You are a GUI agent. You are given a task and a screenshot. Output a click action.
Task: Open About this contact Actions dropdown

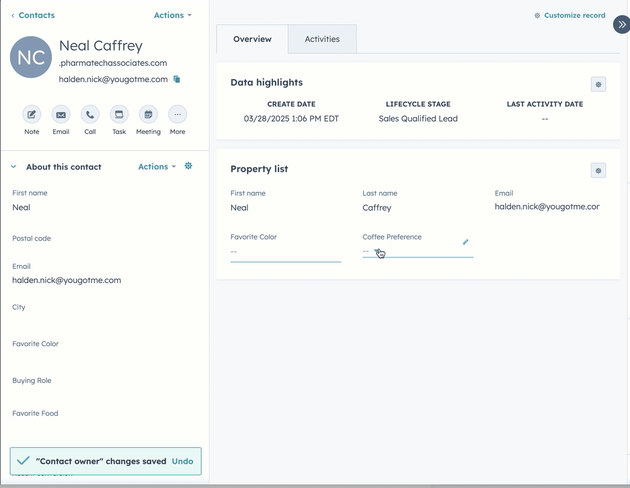(x=157, y=166)
